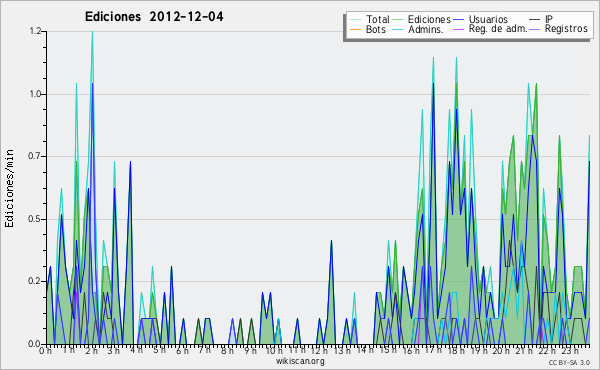Select the 'Ediciones' legend label

429,19
